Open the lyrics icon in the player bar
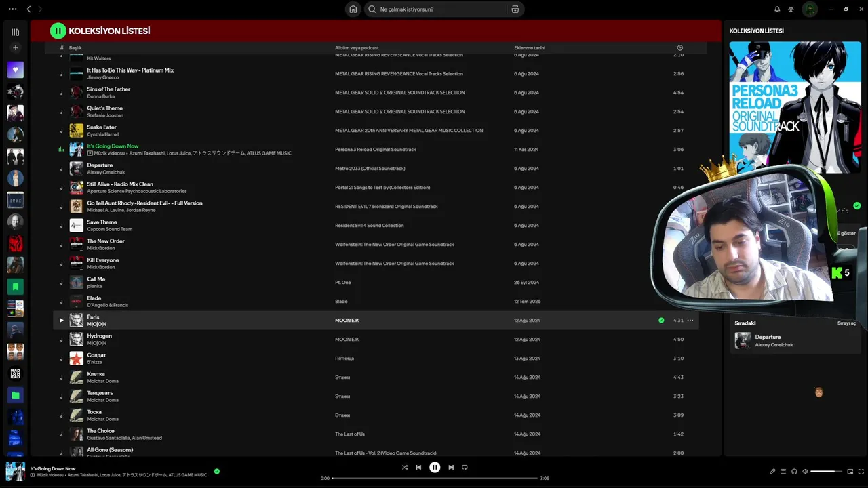The height and width of the screenshot is (488, 868). tap(772, 471)
